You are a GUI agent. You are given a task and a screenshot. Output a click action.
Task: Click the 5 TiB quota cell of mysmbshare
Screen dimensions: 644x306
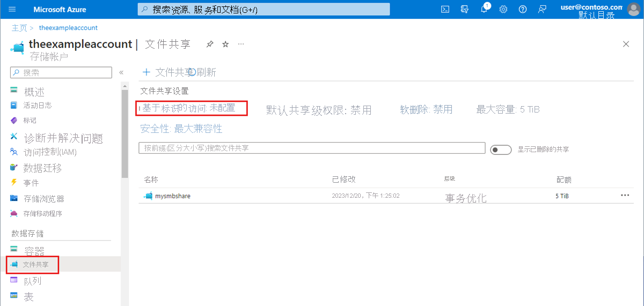coord(562,196)
